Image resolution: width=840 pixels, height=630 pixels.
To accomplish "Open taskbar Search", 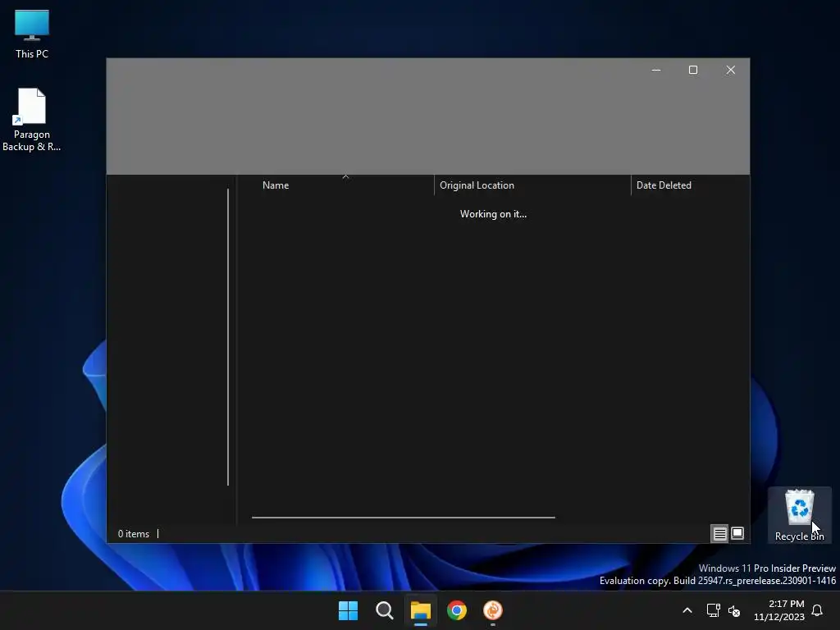I will (x=385, y=610).
